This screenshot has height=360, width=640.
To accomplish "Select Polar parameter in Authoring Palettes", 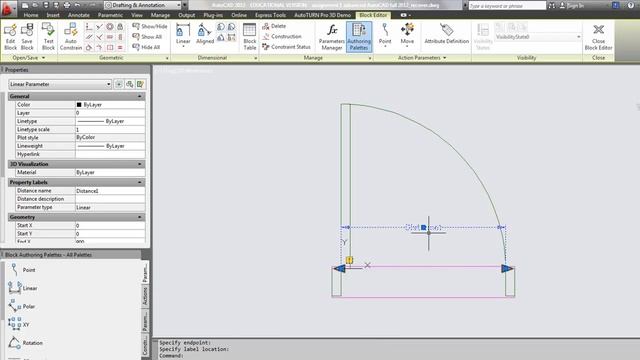I will pos(22,306).
